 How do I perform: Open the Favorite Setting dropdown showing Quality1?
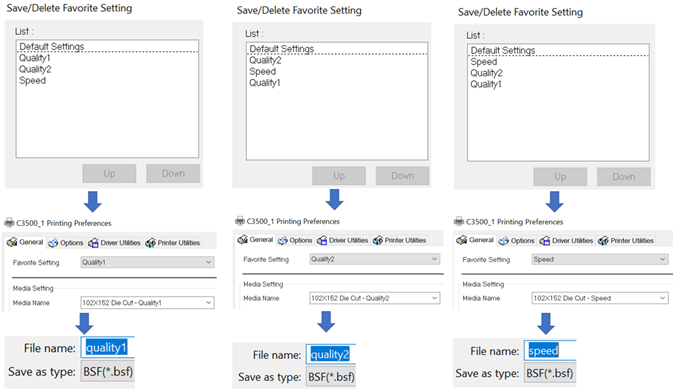(x=147, y=262)
